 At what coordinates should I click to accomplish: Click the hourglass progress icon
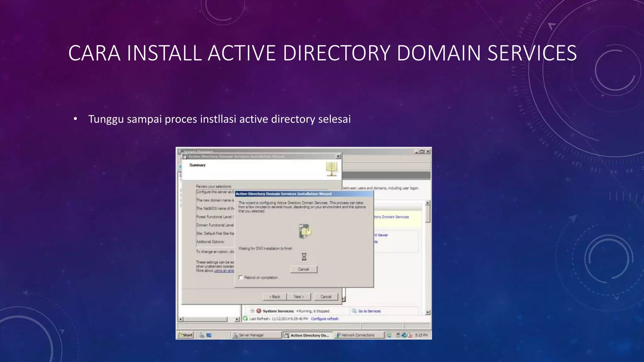click(x=304, y=257)
